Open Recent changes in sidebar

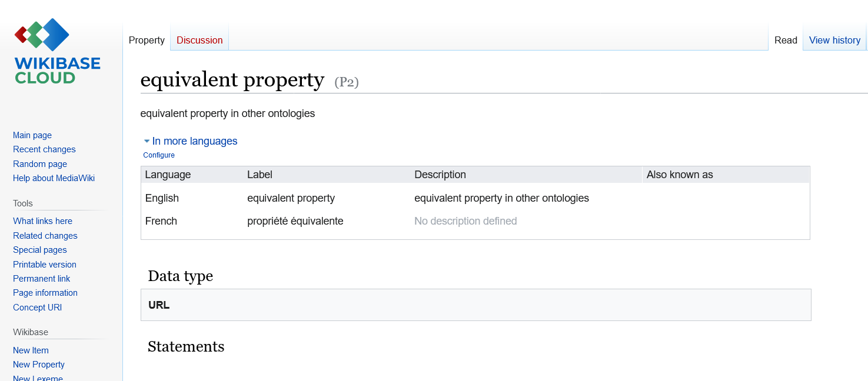44,149
